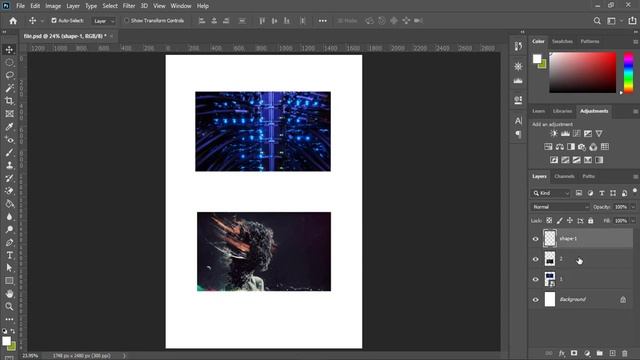Select the Path Selection tool

[9, 268]
